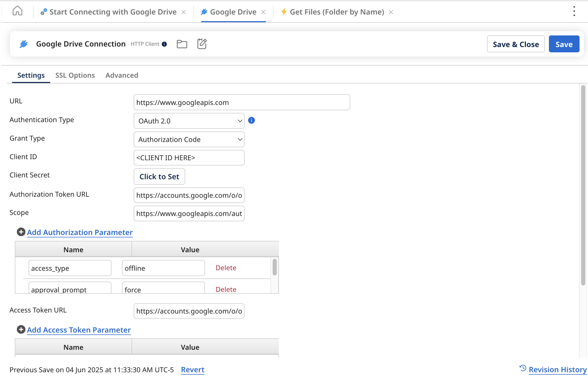The height and width of the screenshot is (377, 588).
Task: Close Start Connecting with Google Drive tab
Action: click(x=184, y=12)
